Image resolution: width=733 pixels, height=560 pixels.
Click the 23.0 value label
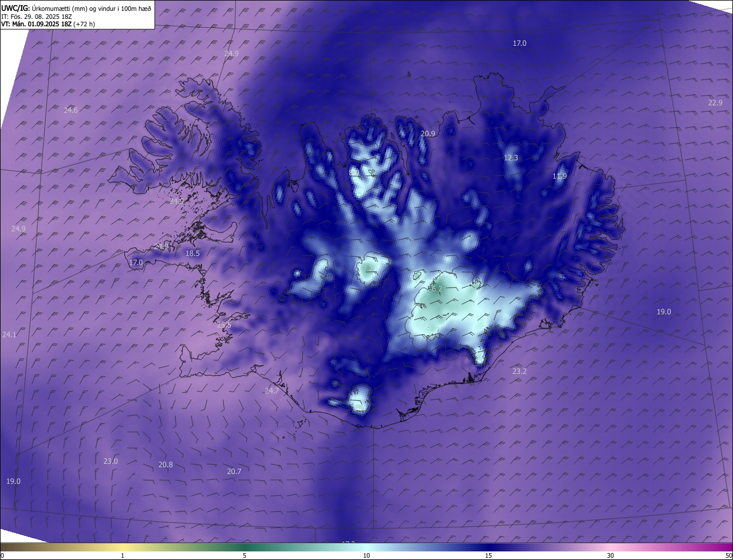111,461
